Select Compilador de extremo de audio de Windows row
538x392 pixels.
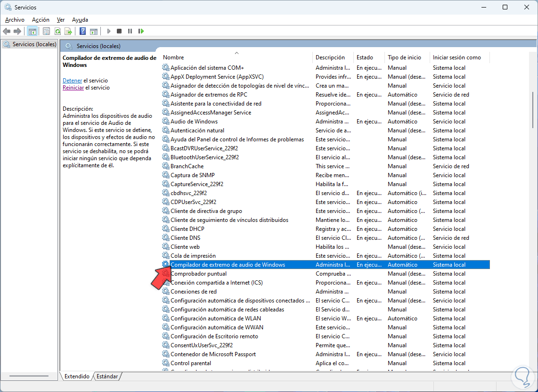(325, 265)
